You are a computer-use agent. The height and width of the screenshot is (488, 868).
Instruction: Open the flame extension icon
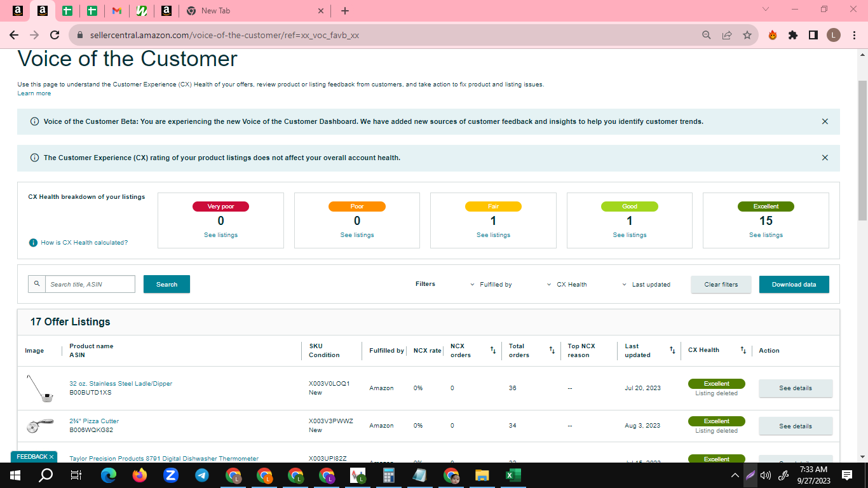773,36
